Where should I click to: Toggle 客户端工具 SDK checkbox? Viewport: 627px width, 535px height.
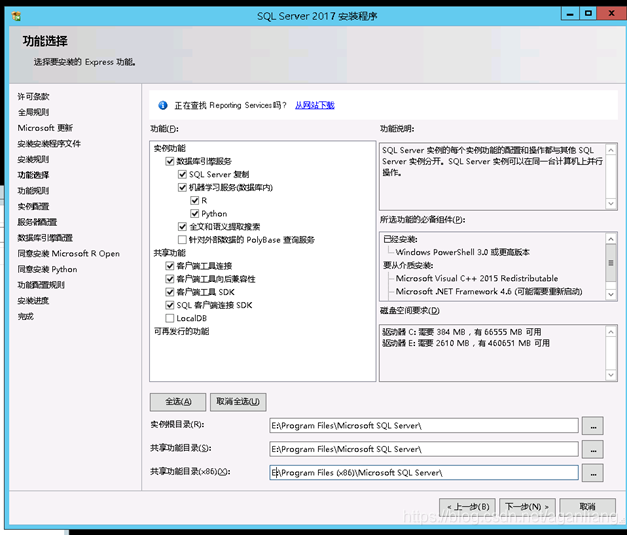coord(170,292)
